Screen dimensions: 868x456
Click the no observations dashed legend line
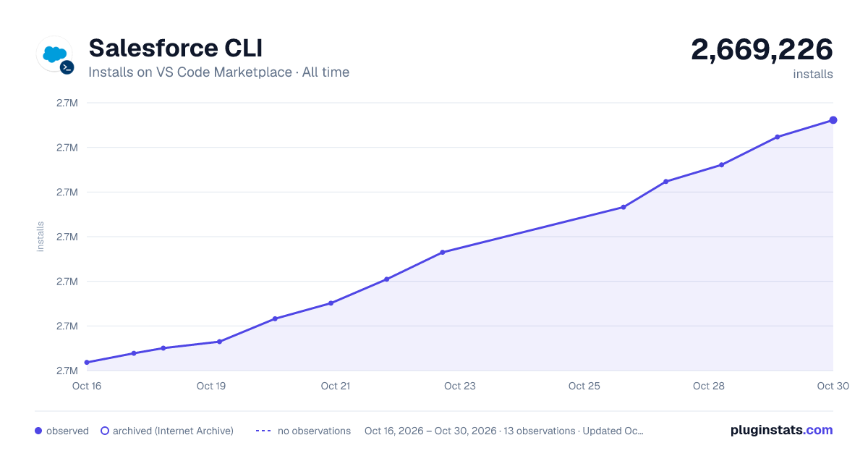pyautogui.click(x=263, y=431)
